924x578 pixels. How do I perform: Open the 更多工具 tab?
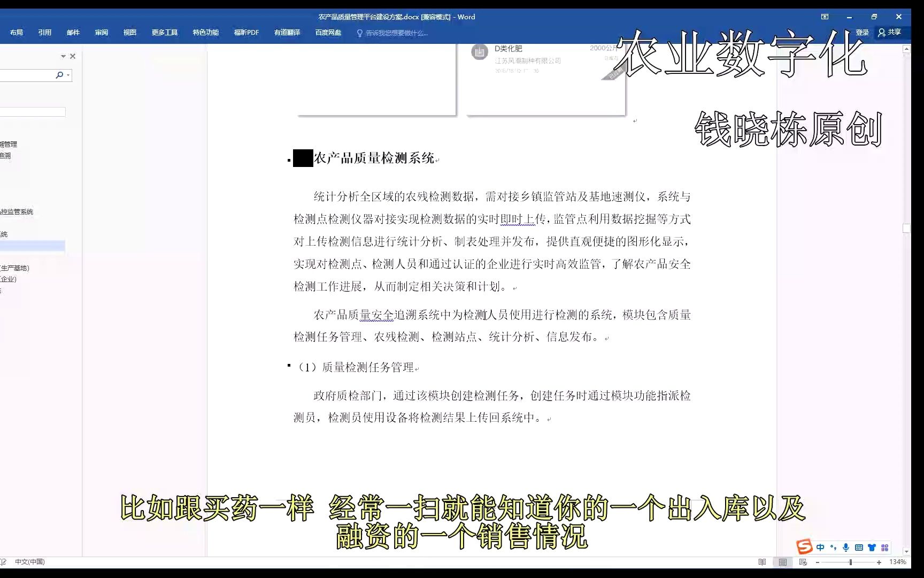[x=164, y=33]
